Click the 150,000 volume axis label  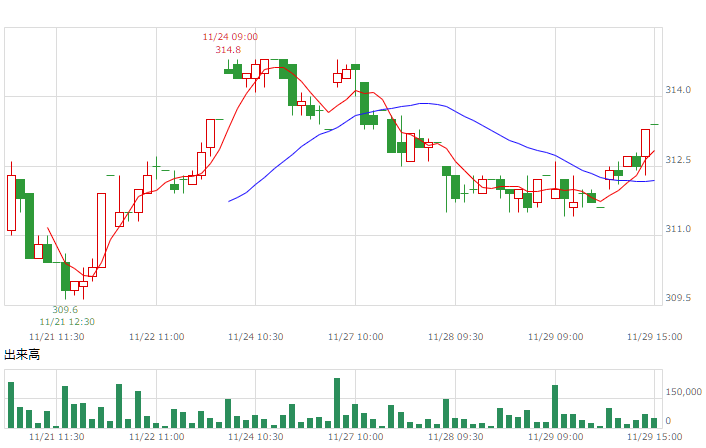(x=683, y=392)
